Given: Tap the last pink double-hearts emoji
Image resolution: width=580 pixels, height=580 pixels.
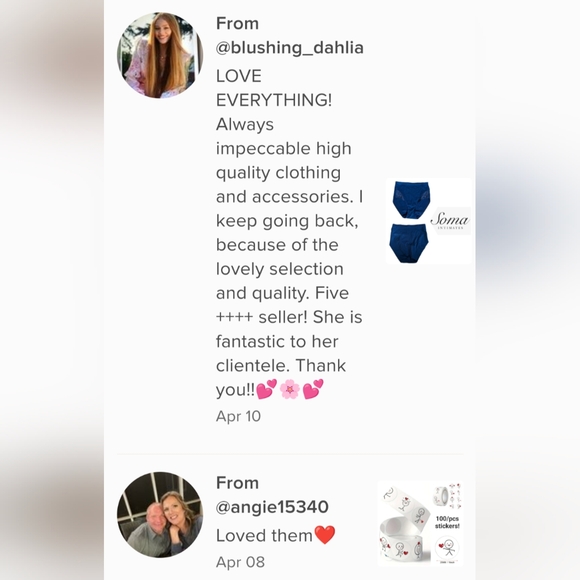Looking at the screenshot, I should point(313,389).
